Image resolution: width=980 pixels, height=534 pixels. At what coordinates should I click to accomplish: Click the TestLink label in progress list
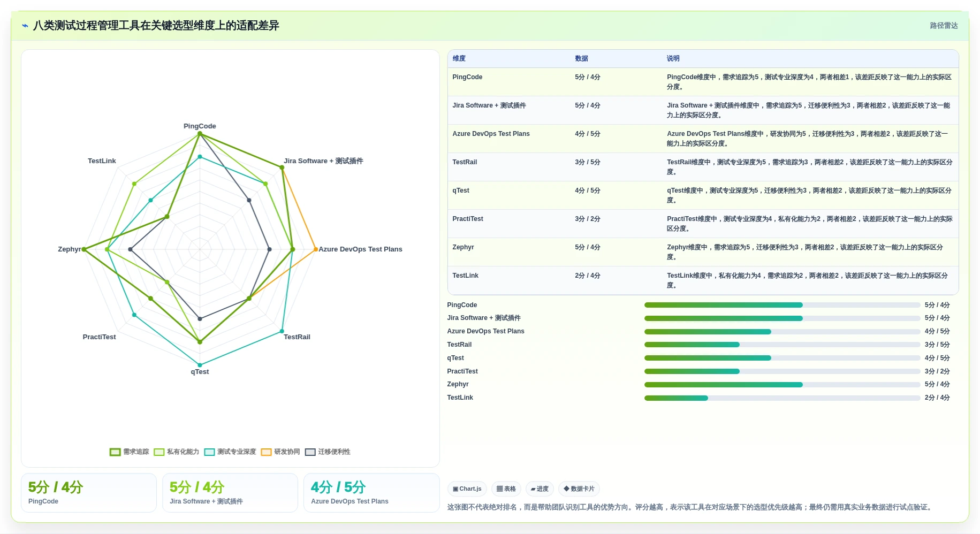460,398
